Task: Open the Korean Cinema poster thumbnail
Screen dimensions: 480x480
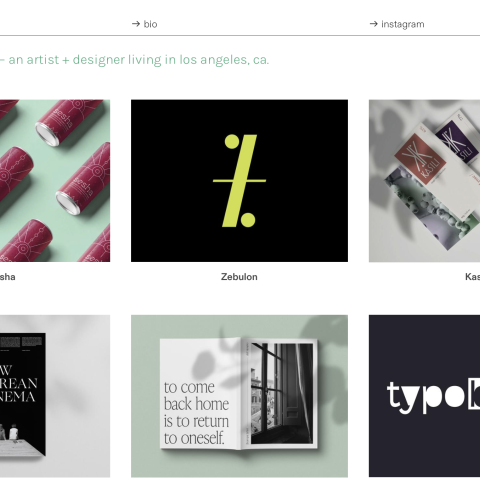Action: point(55,396)
